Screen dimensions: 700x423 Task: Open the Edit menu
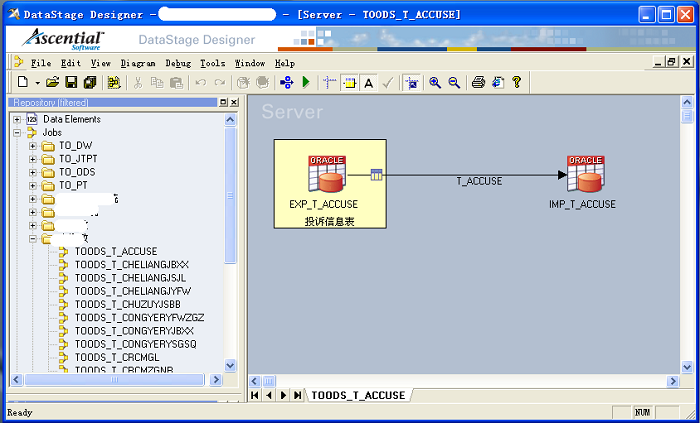point(71,63)
